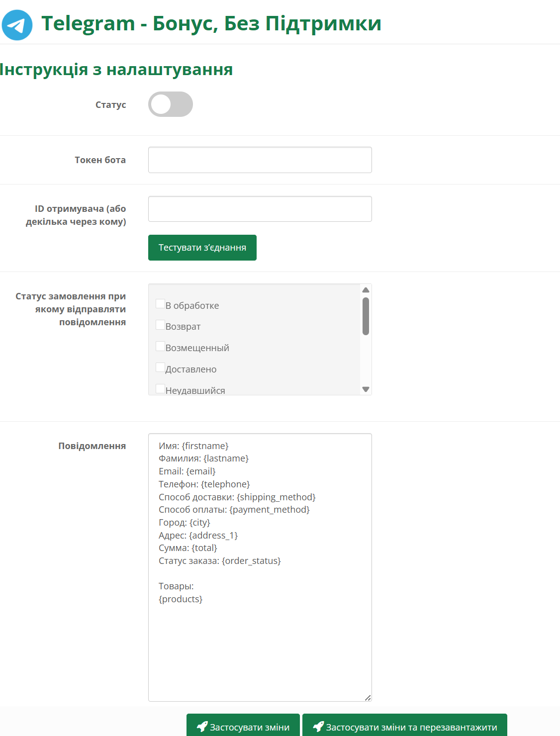Check the Возмещенный checkbox
560x736 pixels.
[x=160, y=346]
